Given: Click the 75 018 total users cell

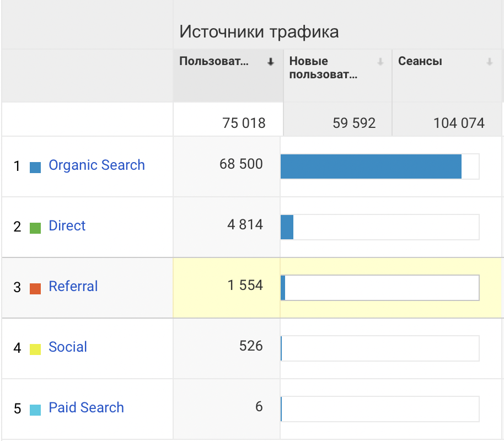Looking at the screenshot, I should (x=228, y=120).
